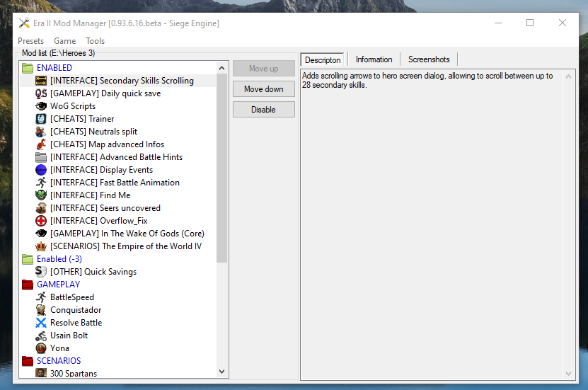Click the Yona mod icon

[x=41, y=348]
